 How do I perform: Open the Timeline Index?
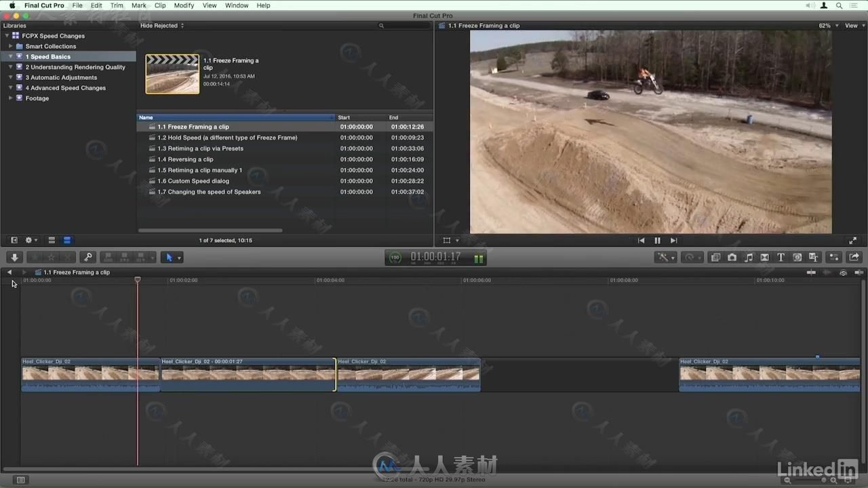(x=21, y=480)
